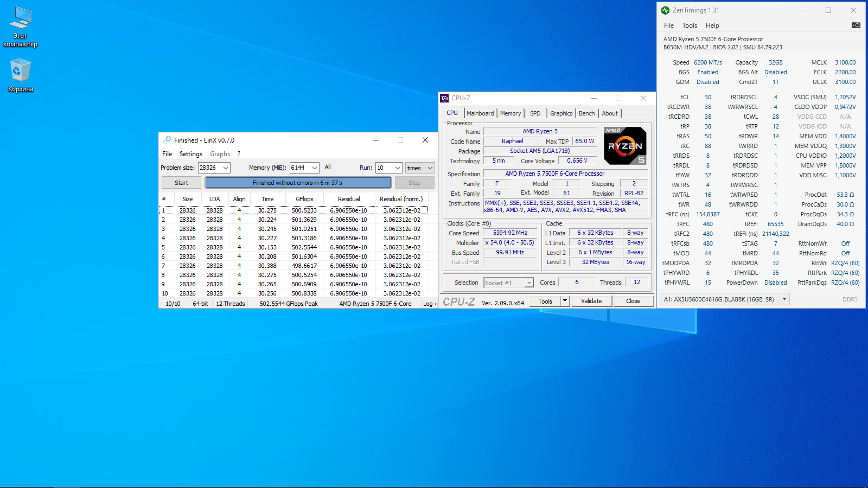
Task: Click the ZenTimings tCL value 30
Action: click(x=708, y=97)
